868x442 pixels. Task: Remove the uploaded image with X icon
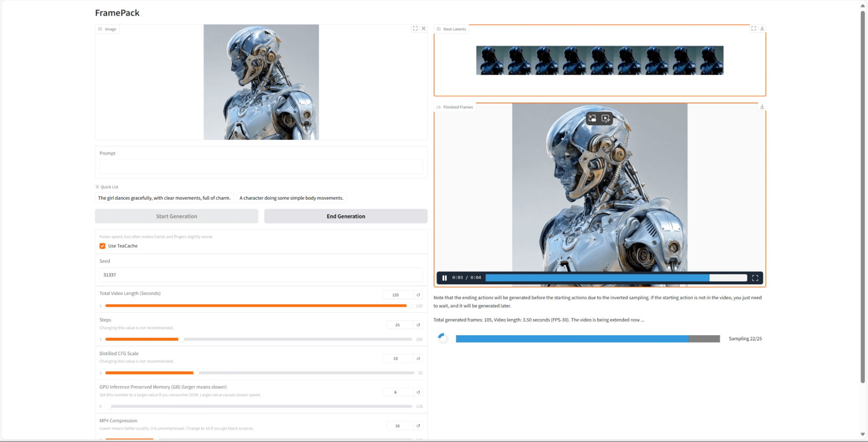(424, 29)
